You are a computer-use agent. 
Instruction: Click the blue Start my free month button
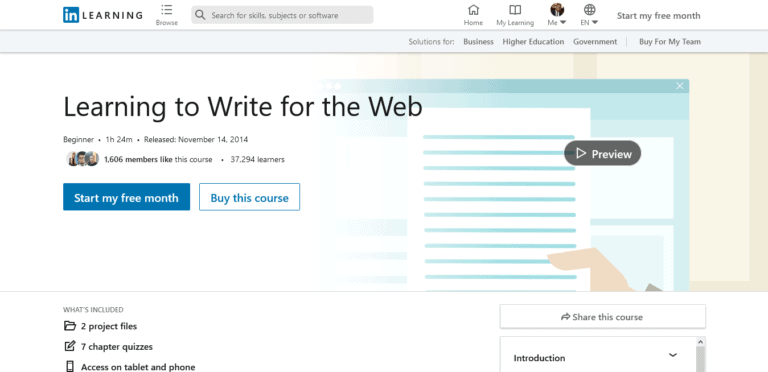(126, 197)
